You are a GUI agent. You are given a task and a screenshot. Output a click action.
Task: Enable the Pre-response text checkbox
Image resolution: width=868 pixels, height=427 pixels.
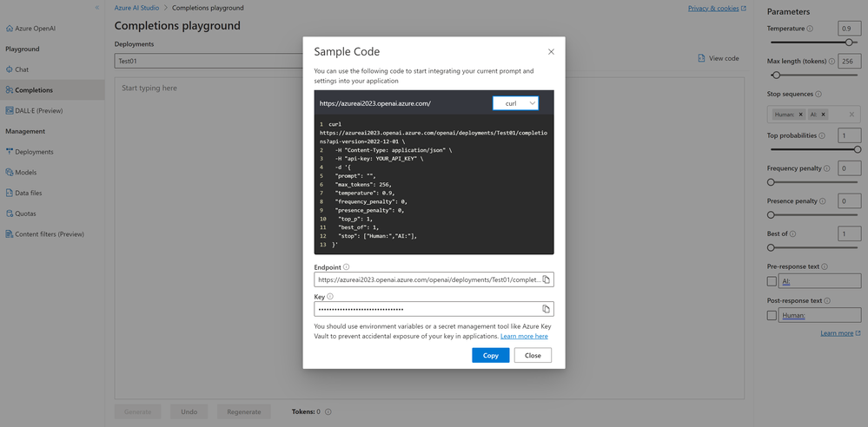click(772, 281)
